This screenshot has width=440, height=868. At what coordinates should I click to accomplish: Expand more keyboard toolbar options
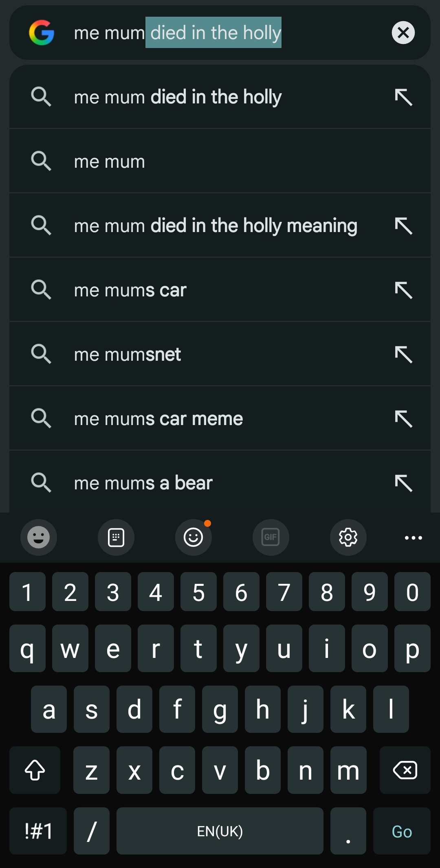click(x=413, y=538)
